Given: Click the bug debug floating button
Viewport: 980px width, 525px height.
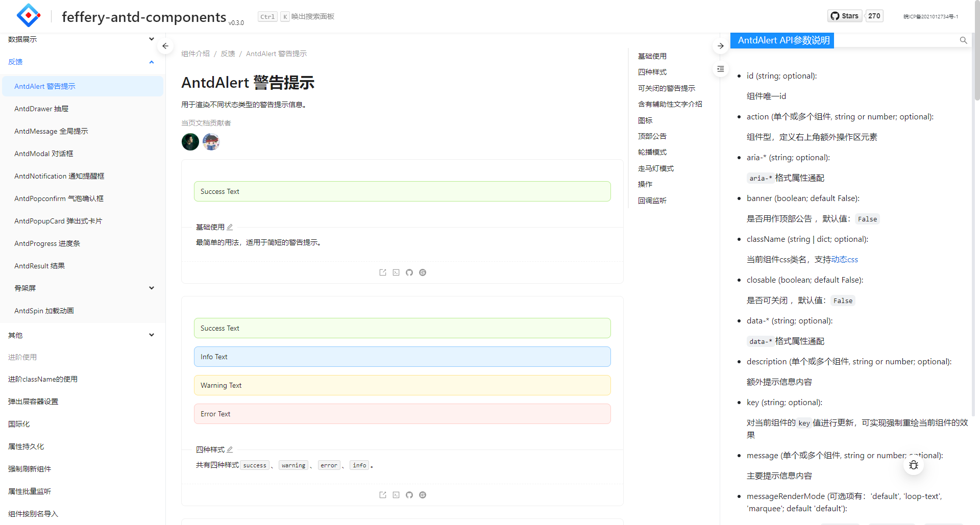Looking at the screenshot, I should (914, 465).
